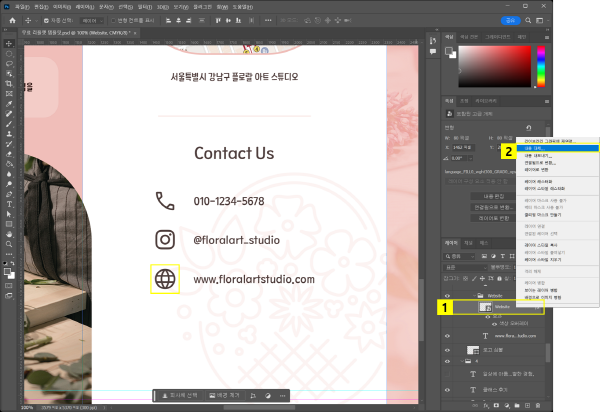Click the rainbow hue slider strip
The width and height of the screenshot is (600, 412).
[541, 67]
